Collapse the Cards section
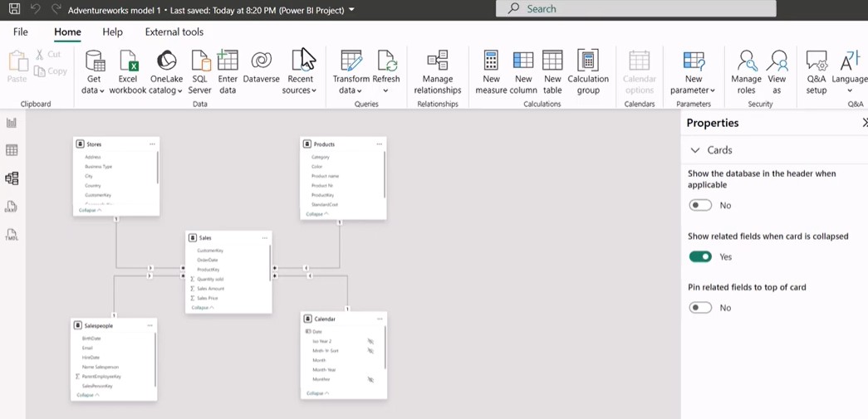Screen dimensions: 868x419 (695, 150)
